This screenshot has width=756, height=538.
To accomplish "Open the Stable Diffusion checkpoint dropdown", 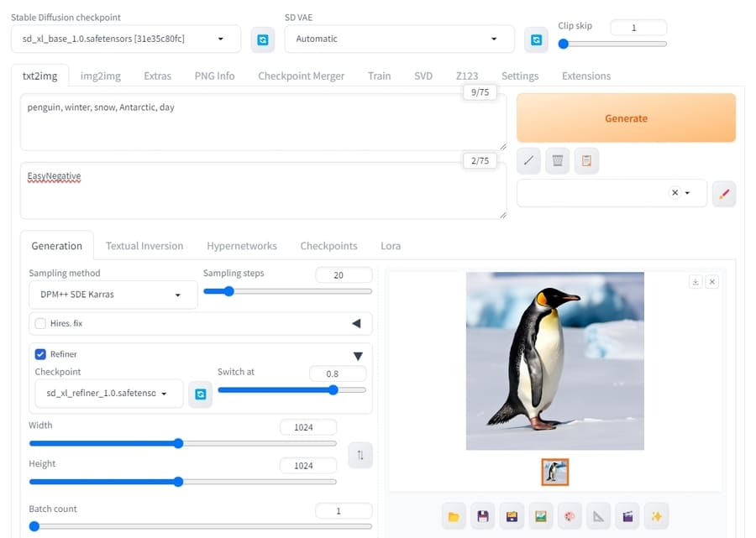I will (x=126, y=39).
